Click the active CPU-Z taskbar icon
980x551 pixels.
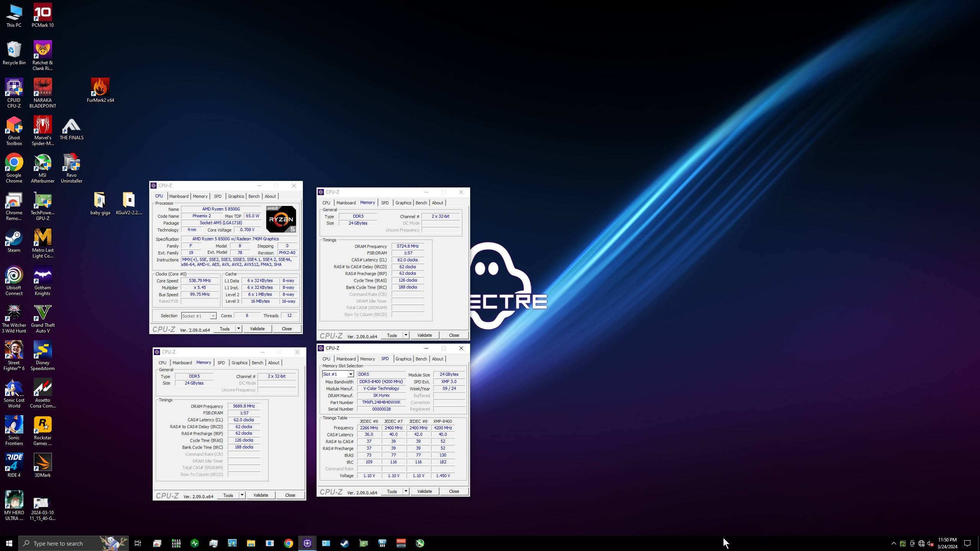pos(307,543)
